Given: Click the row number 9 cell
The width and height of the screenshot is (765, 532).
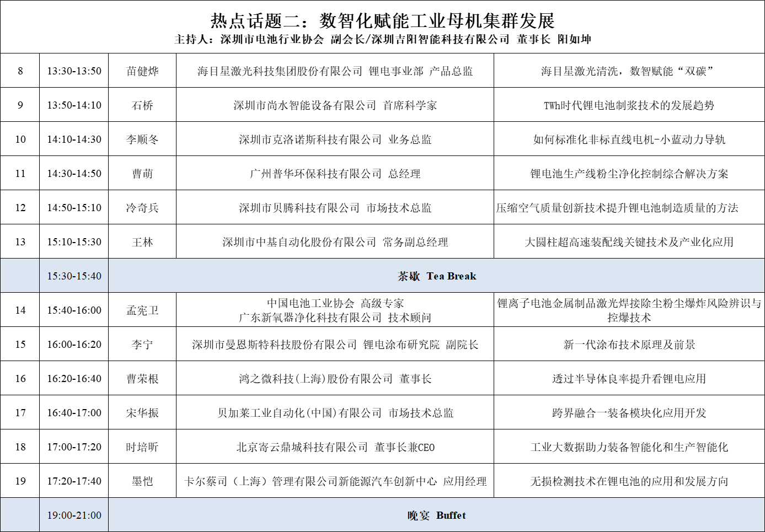Looking at the screenshot, I should (x=20, y=105).
